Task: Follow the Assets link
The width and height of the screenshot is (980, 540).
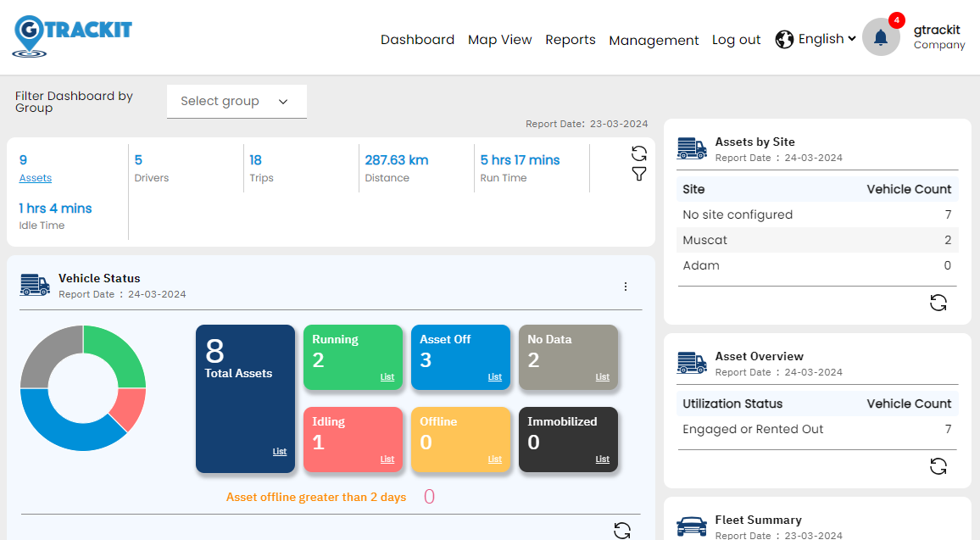Action: 36,178
